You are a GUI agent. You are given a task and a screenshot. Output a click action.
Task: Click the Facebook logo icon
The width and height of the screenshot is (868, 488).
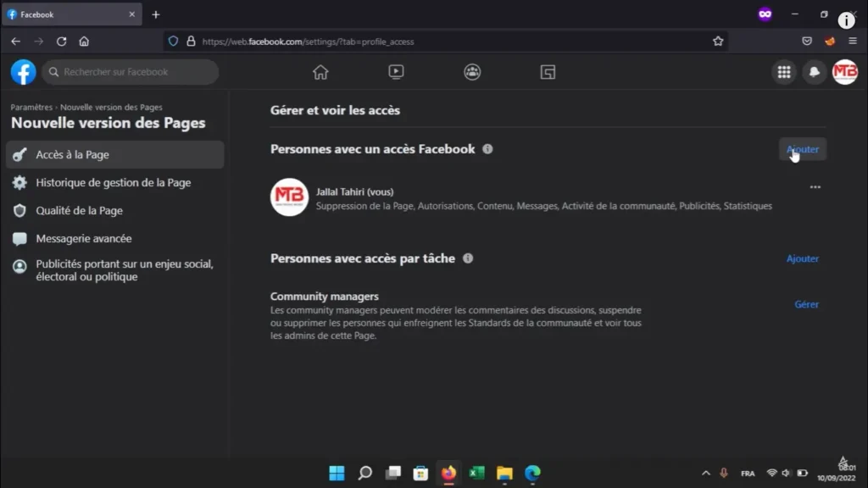coord(23,72)
